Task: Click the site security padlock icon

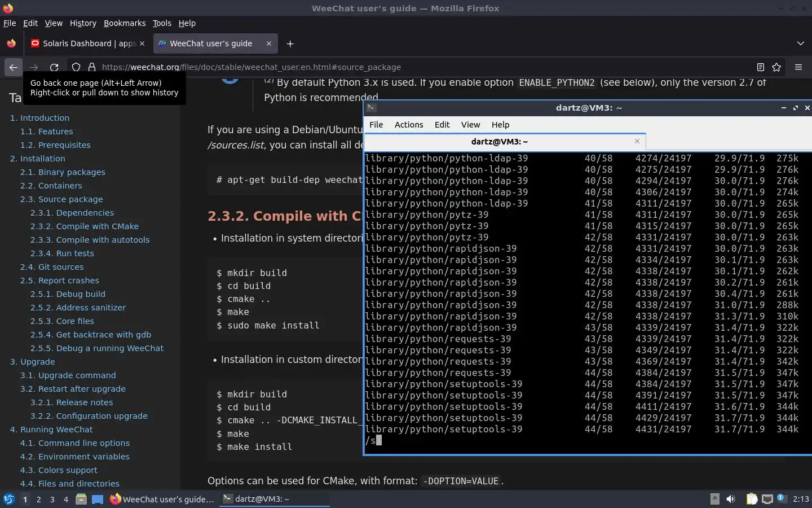Action: tap(92, 67)
